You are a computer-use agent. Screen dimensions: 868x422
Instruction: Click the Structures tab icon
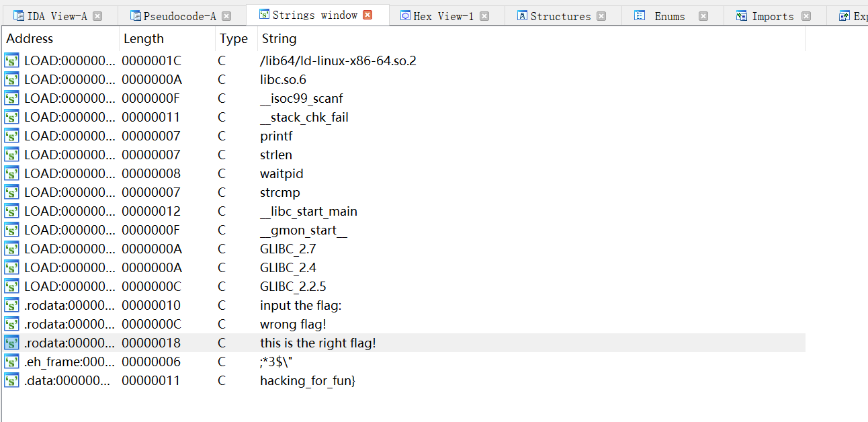tap(522, 16)
